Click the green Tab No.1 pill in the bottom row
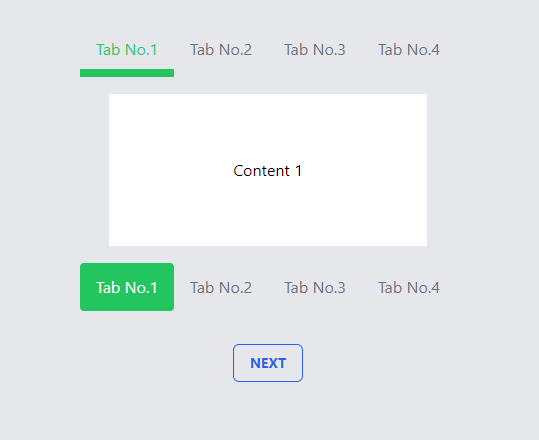 pyautogui.click(x=127, y=287)
